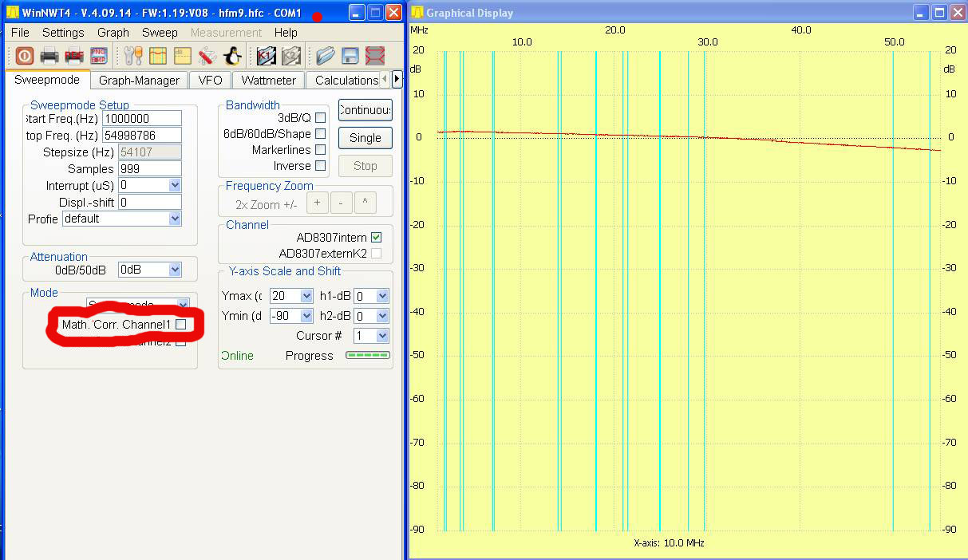Click the floppy disk save icon
The height and width of the screenshot is (560, 968).
350,56
